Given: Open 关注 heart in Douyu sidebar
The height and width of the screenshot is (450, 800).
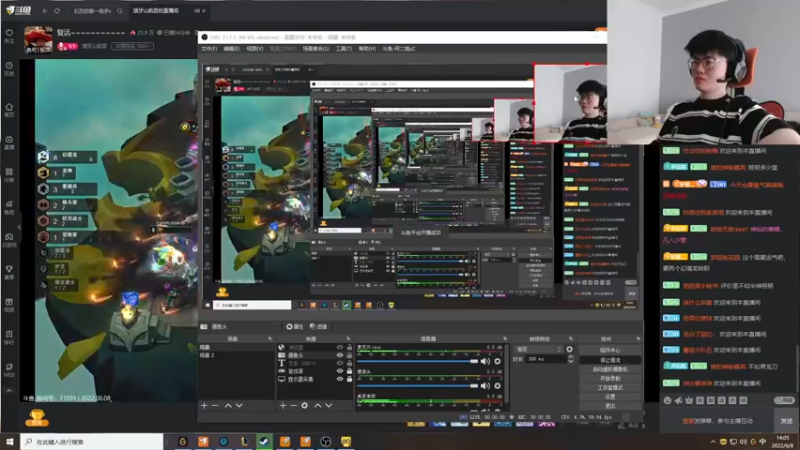Looking at the screenshot, I should [9, 36].
